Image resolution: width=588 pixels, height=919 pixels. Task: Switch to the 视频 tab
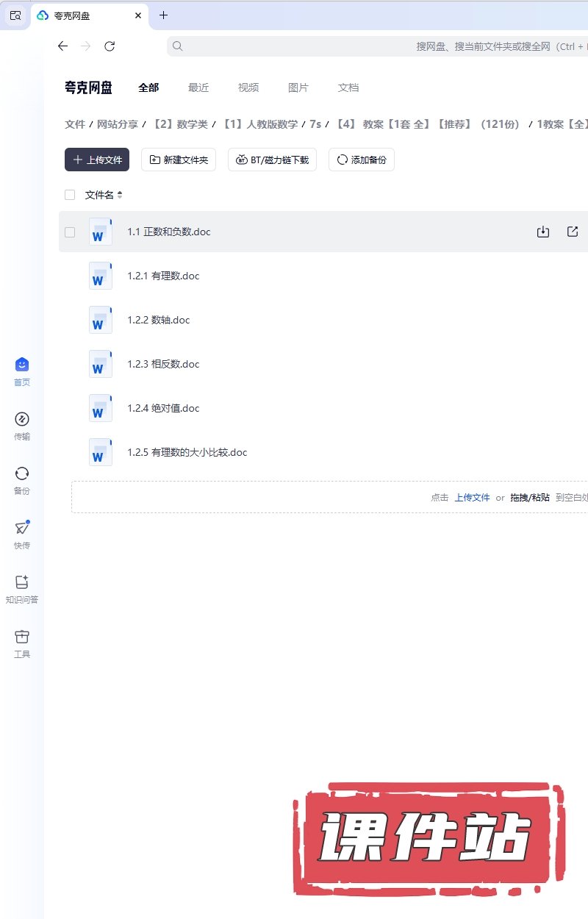248,87
